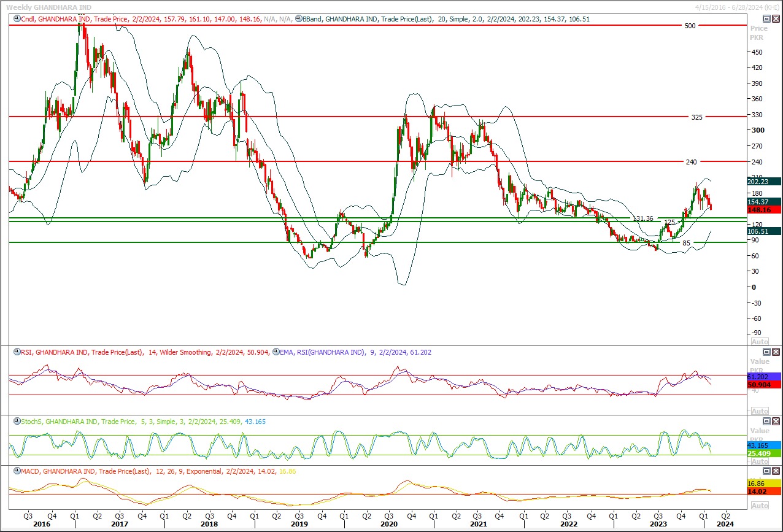The image size is (783, 532).
Task: Click the Price PKR axis title
Action: pyautogui.click(x=758, y=33)
